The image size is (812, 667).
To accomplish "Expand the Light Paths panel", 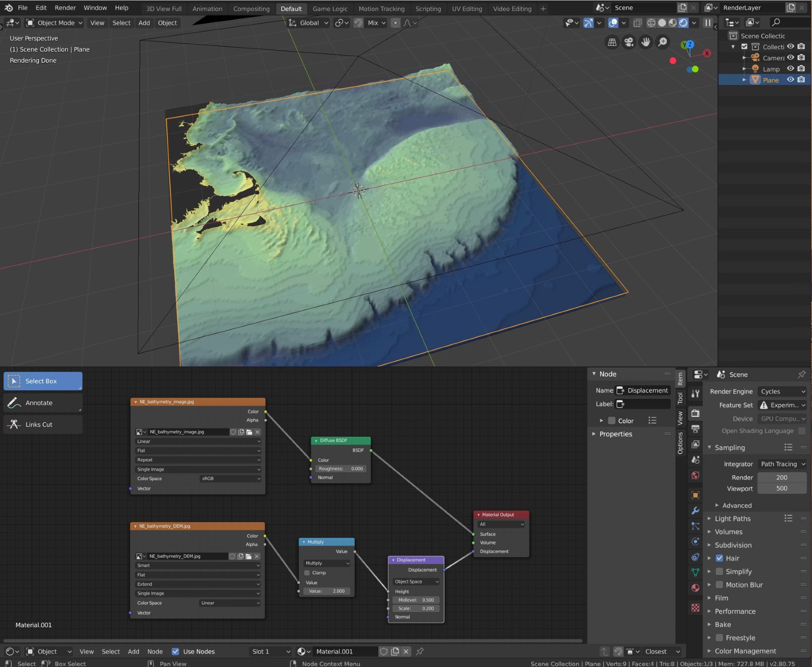I will pyautogui.click(x=732, y=519).
